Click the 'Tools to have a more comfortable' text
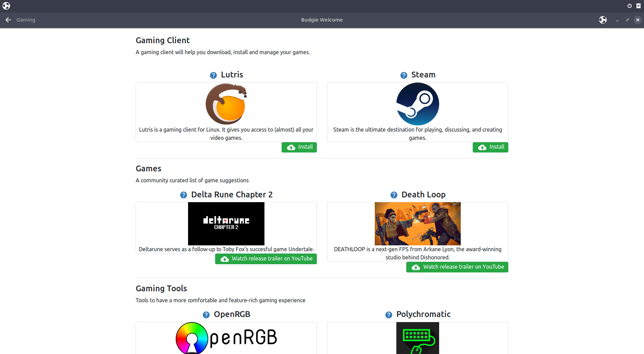This screenshot has height=354, width=644. pos(221,300)
